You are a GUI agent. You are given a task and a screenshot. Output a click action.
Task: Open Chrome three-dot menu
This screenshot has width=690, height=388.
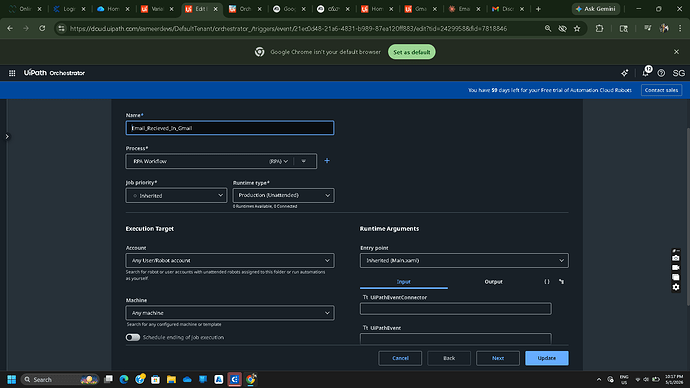click(680, 29)
